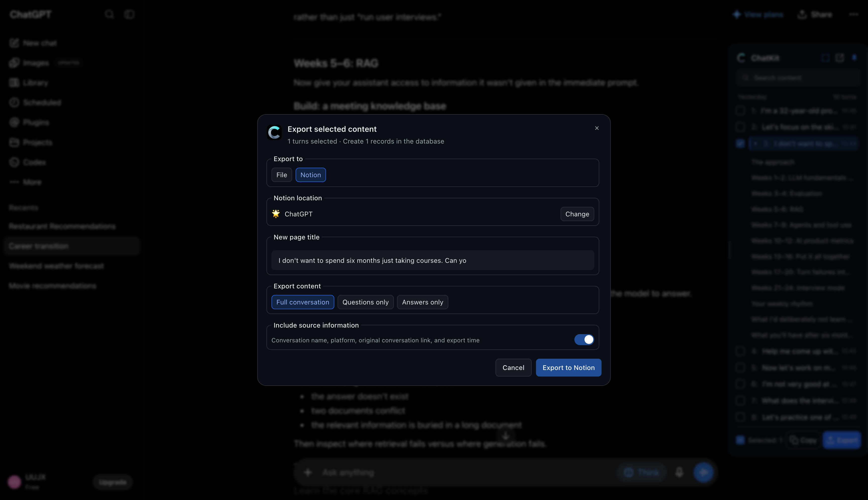
Task: Expand the More sidebar menu
Action: pos(26,182)
